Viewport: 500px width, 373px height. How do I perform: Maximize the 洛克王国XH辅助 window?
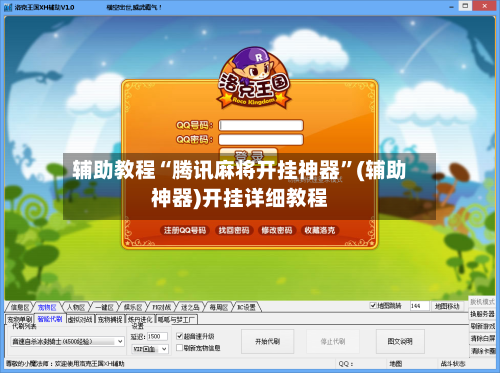point(465,6)
